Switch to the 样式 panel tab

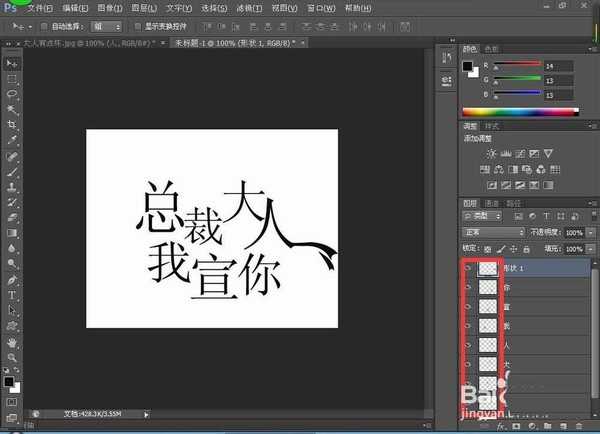pyautogui.click(x=492, y=126)
